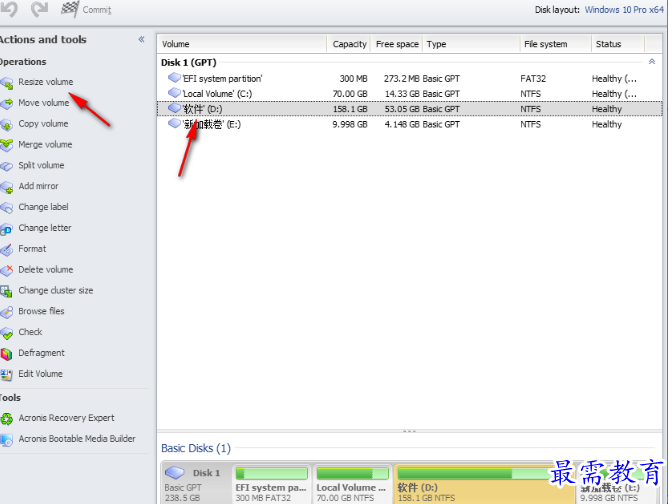Sort by the Type column header

pyautogui.click(x=471, y=44)
